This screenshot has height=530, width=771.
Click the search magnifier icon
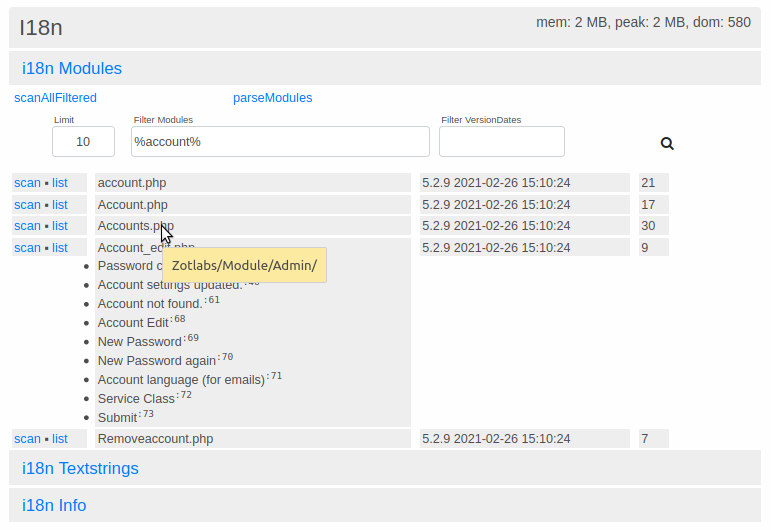click(x=667, y=143)
